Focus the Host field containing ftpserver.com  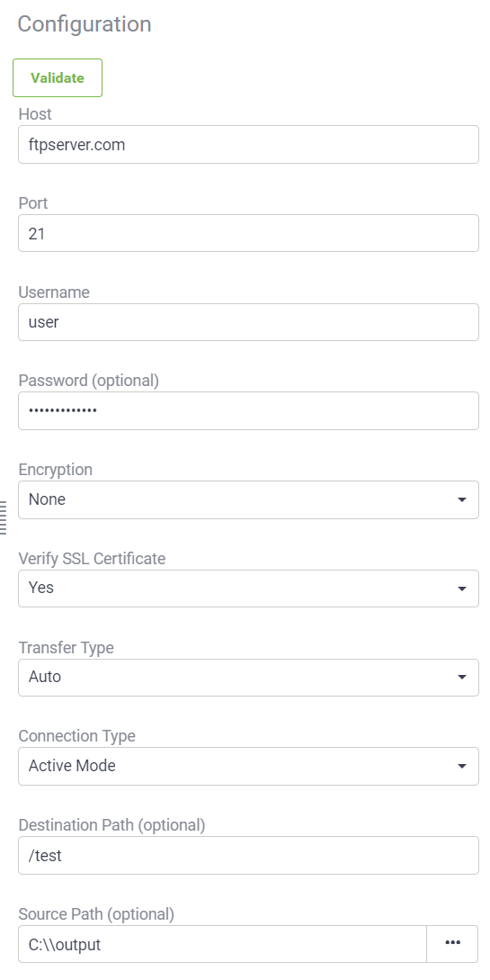coord(248,144)
